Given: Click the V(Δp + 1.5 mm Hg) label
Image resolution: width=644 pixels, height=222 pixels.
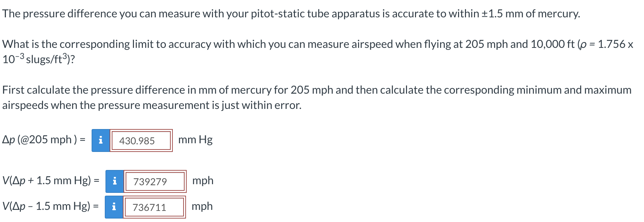Looking at the screenshot, I should click(x=47, y=181).
